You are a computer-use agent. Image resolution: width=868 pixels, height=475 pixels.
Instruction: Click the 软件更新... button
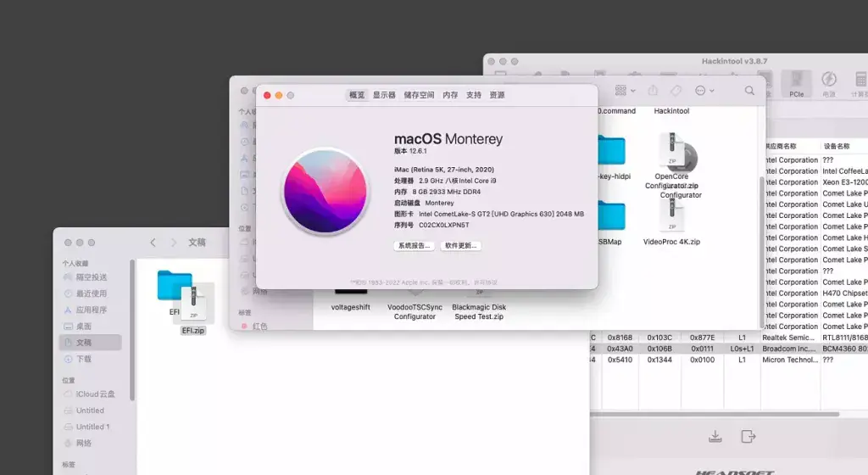coord(461,246)
